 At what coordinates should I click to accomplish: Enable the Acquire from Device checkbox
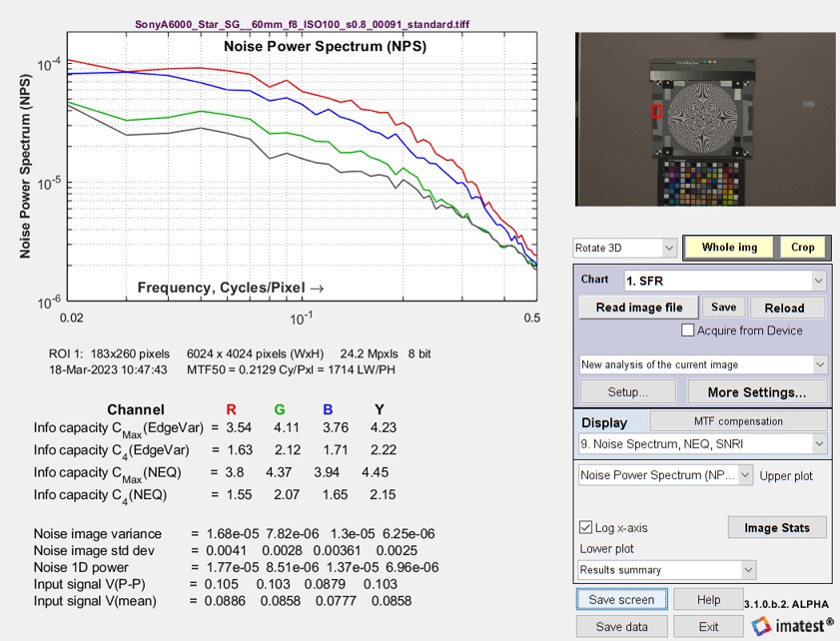click(687, 329)
